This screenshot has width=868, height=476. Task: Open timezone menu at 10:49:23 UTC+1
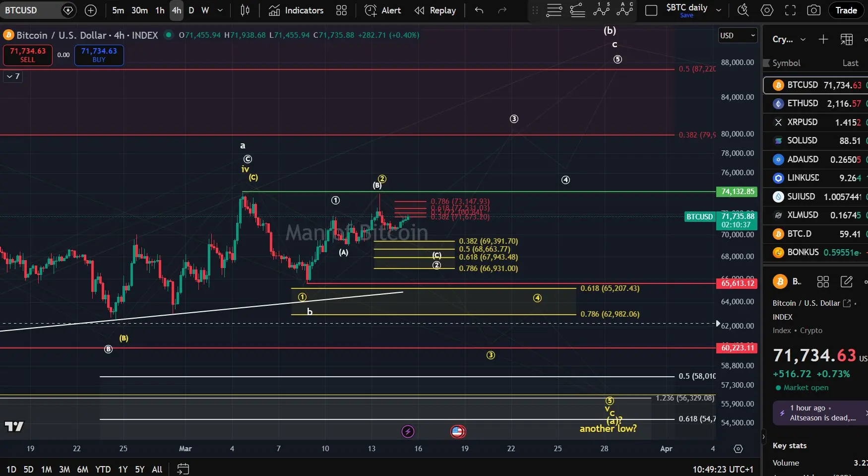pyautogui.click(x=723, y=469)
